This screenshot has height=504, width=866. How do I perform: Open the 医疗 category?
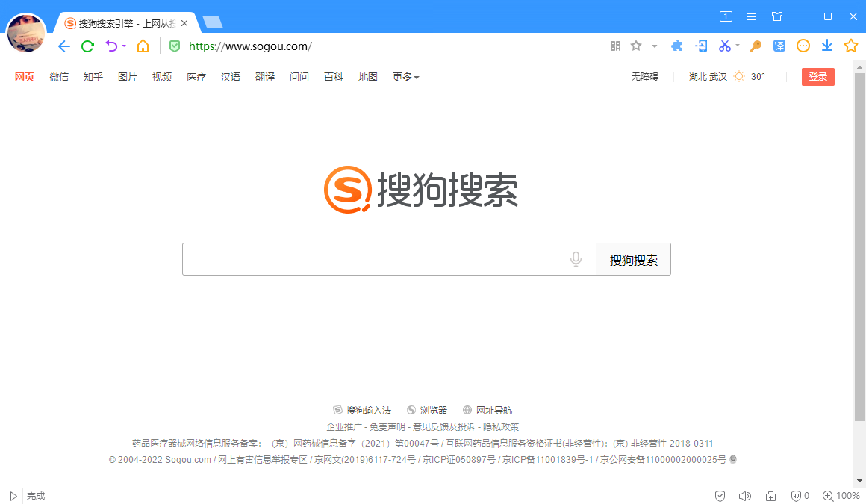pyautogui.click(x=196, y=77)
